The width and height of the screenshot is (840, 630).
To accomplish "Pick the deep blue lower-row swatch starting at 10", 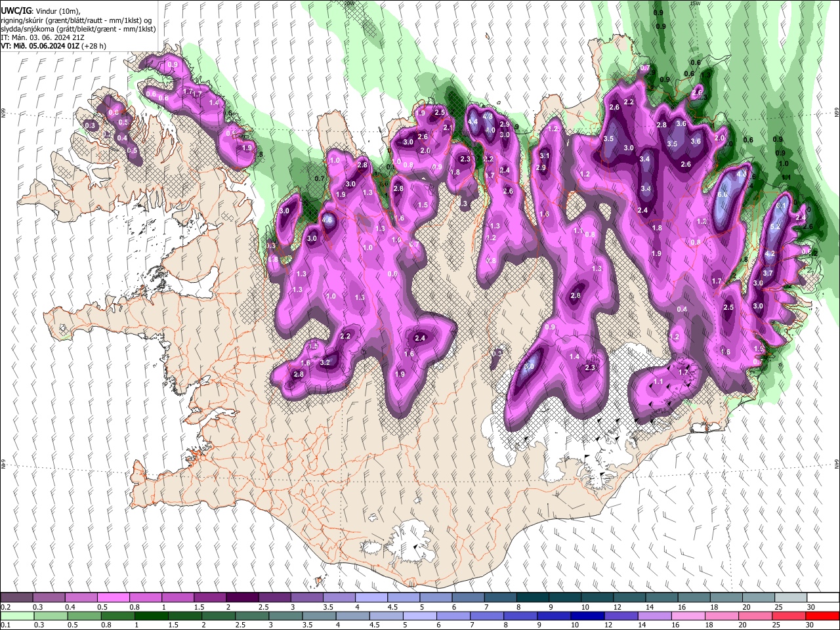I will tap(588, 616).
